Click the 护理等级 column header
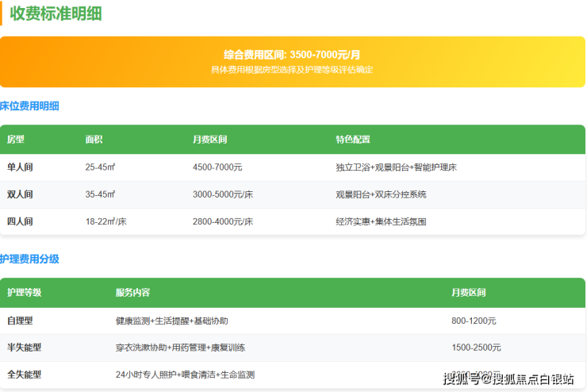 point(24,293)
